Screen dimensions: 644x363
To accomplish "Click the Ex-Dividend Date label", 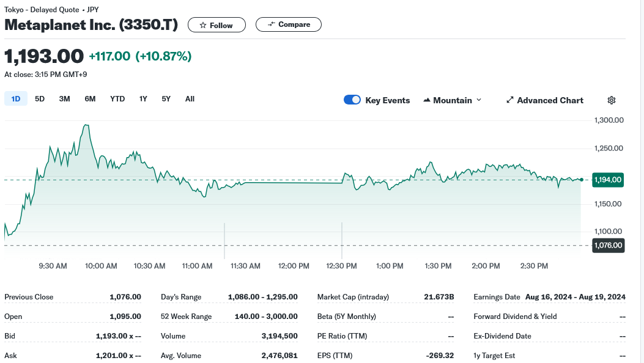I will (502, 336).
